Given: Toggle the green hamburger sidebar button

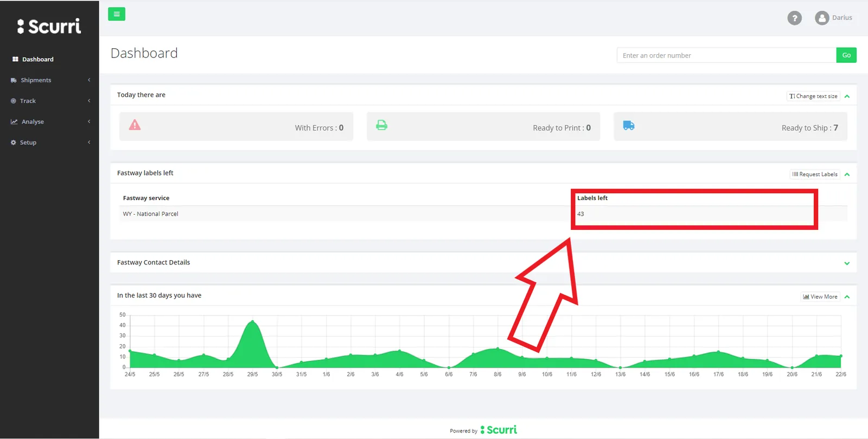Looking at the screenshot, I should tap(117, 14).
